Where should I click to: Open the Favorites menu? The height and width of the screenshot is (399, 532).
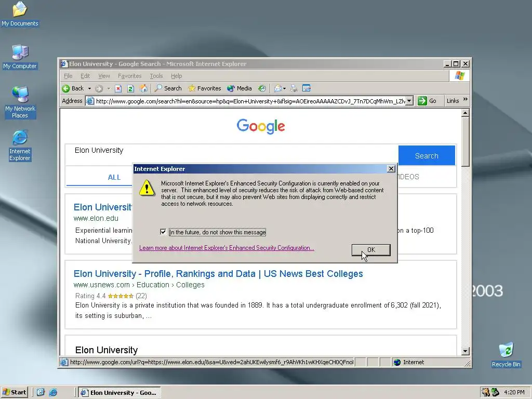129,76
